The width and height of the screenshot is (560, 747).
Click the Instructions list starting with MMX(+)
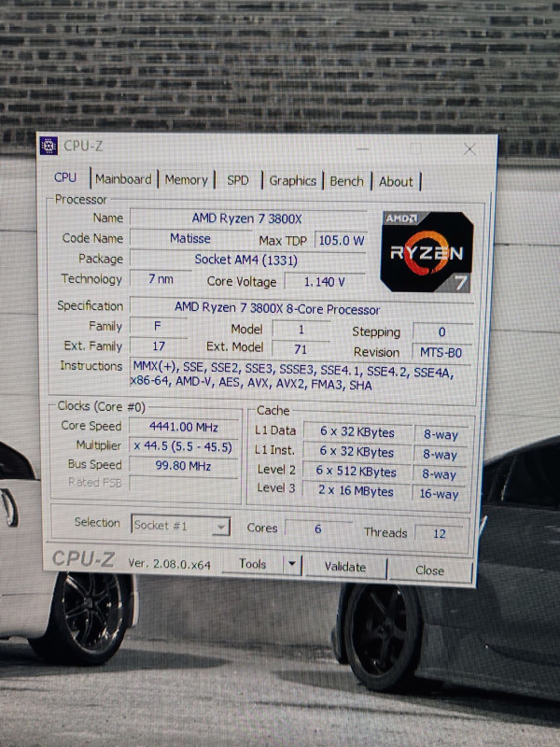[301, 376]
